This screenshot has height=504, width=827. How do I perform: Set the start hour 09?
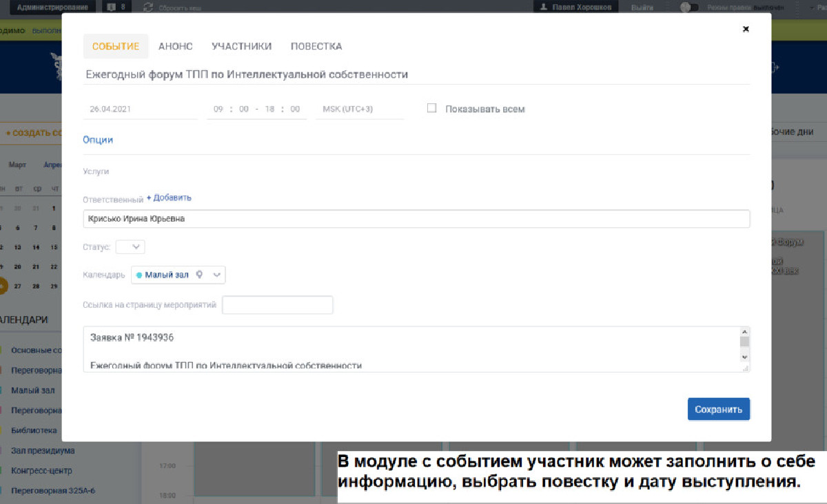click(x=218, y=109)
